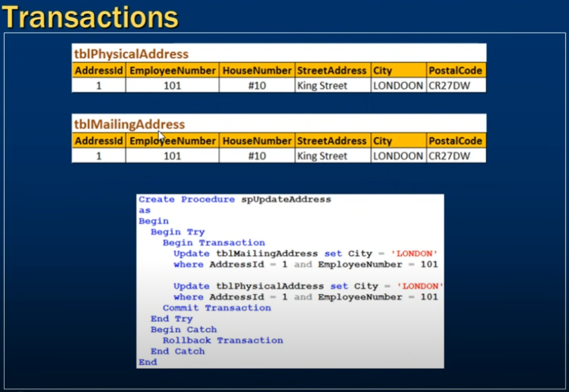This screenshot has width=569, height=392.
Task: Select City header in tblPhysicalAddress table
Action: [x=399, y=70]
